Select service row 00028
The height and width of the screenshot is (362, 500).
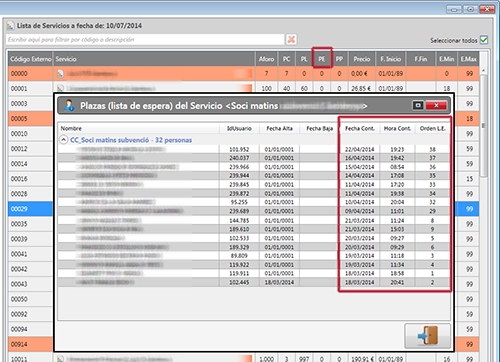[30, 194]
